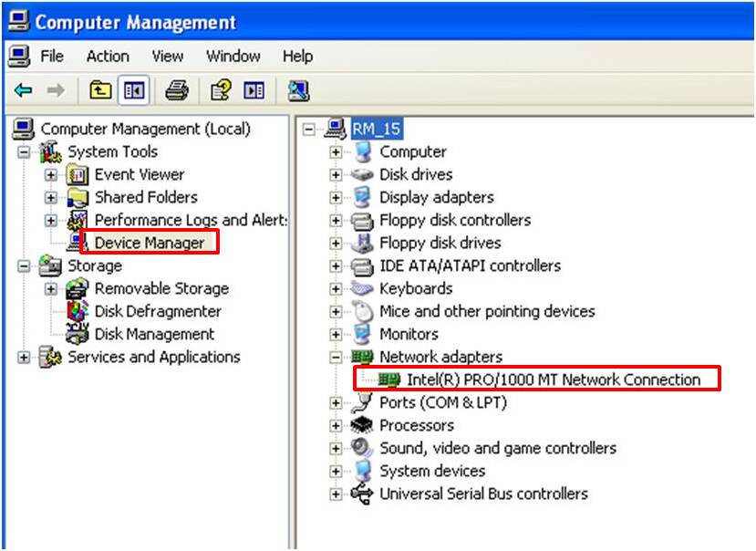Expand the Monitors category

[336, 335]
